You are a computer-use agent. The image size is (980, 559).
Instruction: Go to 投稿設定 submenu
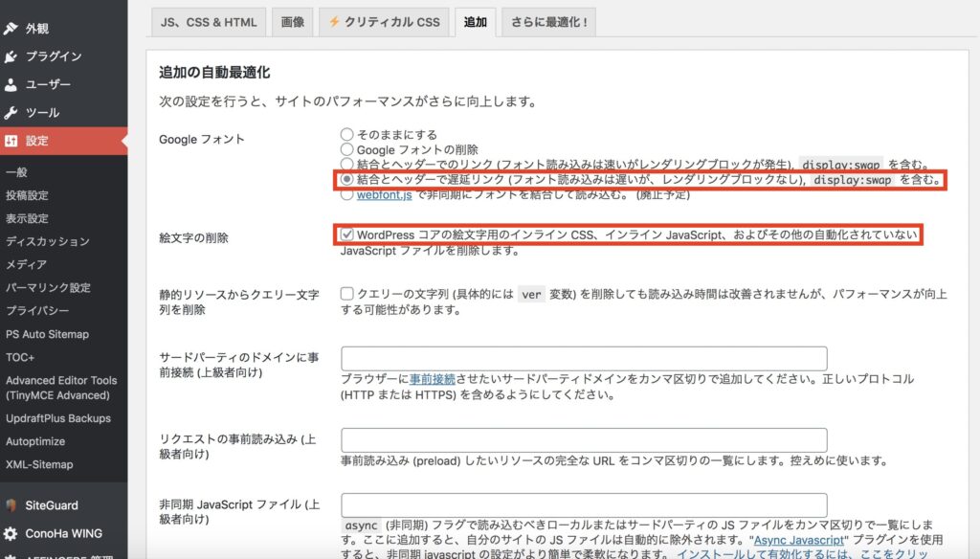(27, 195)
